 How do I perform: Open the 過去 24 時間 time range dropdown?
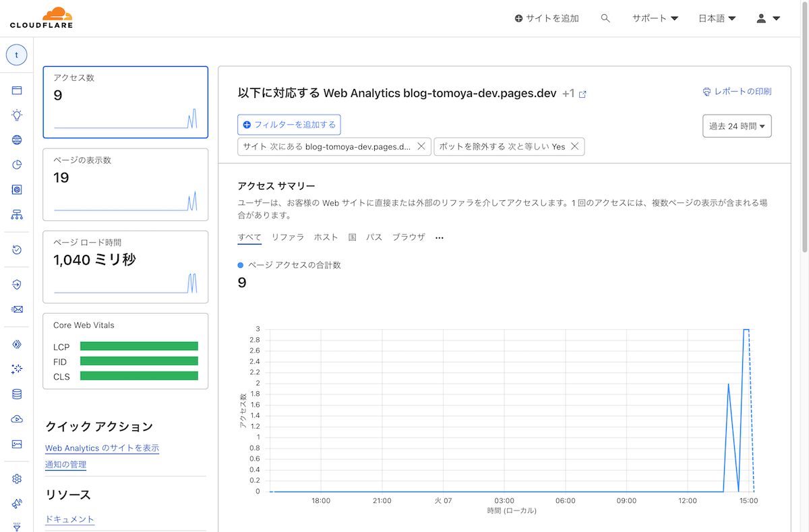click(x=737, y=125)
